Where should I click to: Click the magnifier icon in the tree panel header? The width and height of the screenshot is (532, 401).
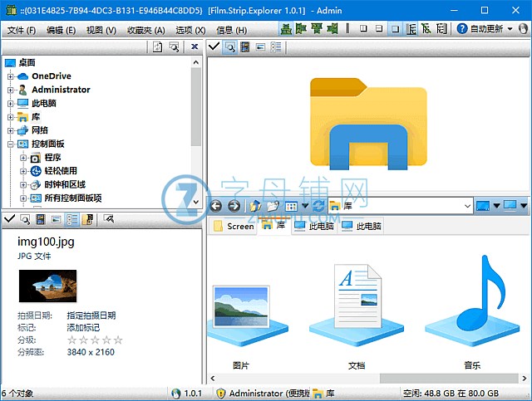pyautogui.click(x=174, y=46)
